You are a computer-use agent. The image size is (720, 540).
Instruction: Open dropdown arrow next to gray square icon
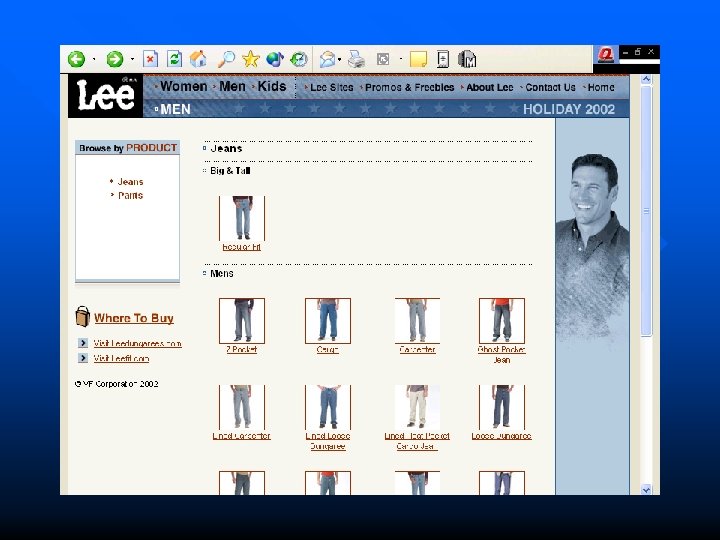(401, 59)
